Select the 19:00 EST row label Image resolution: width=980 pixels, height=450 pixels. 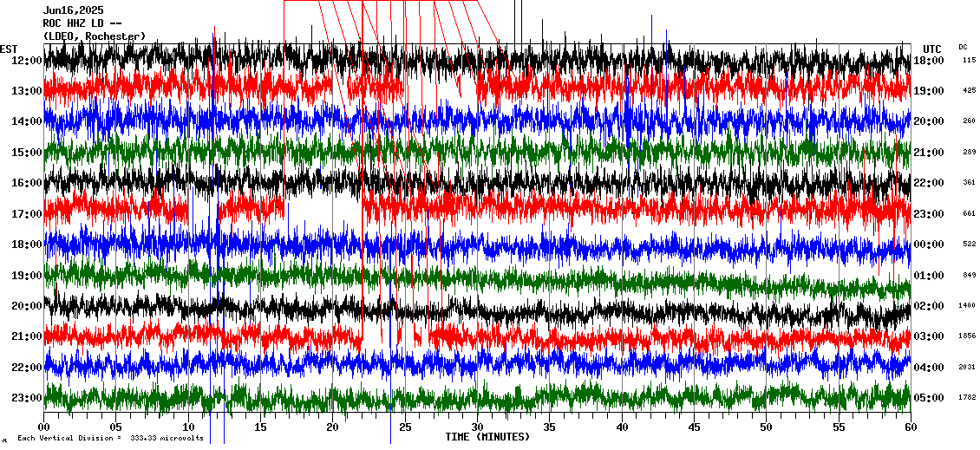coord(26,275)
